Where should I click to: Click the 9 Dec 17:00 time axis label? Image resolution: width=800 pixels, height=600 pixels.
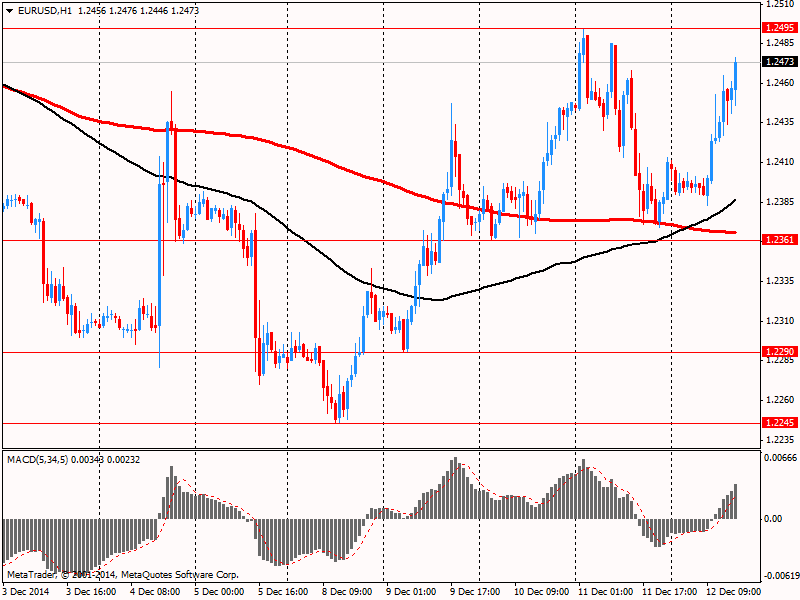click(476, 591)
